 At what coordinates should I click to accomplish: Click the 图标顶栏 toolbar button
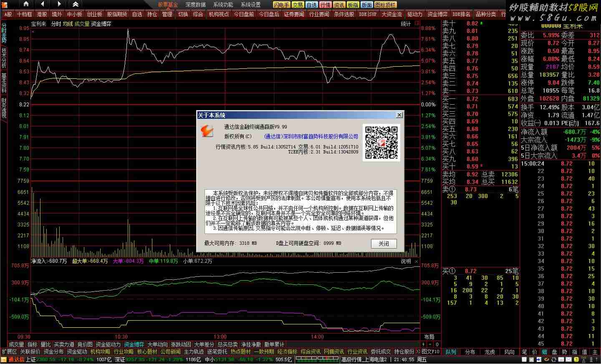point(385,5)
